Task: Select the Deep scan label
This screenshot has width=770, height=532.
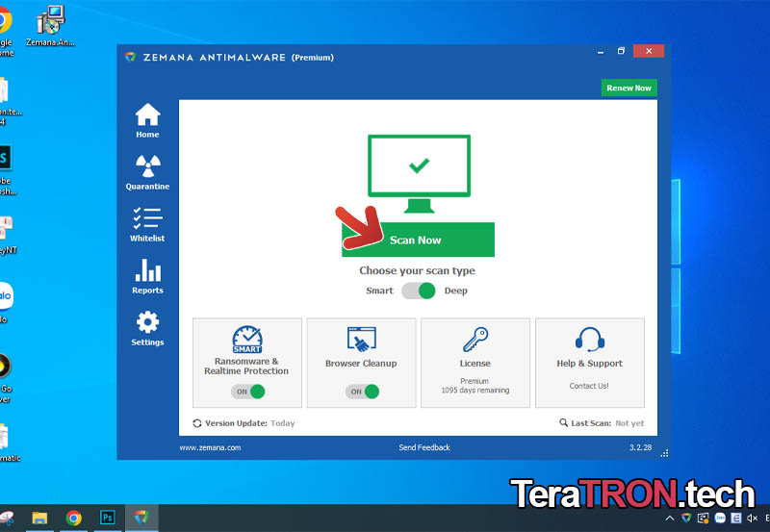Action: 455,291
